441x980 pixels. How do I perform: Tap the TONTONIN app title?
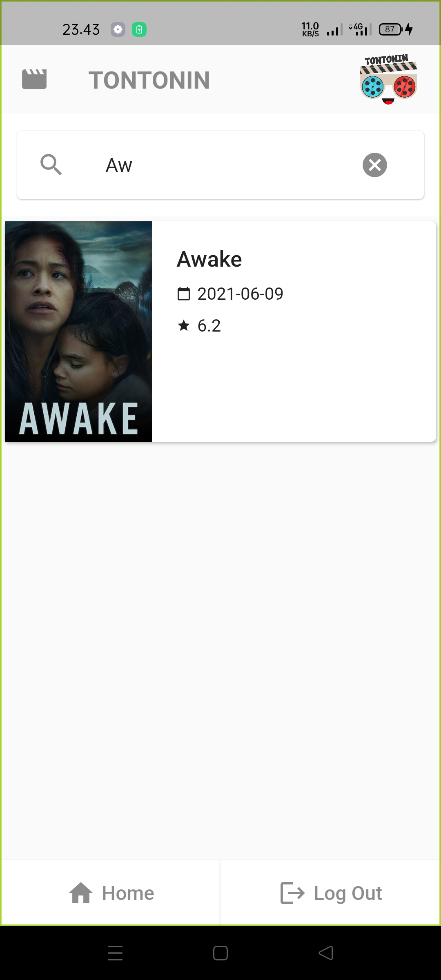pyautogui.click(x=149, y=80)
